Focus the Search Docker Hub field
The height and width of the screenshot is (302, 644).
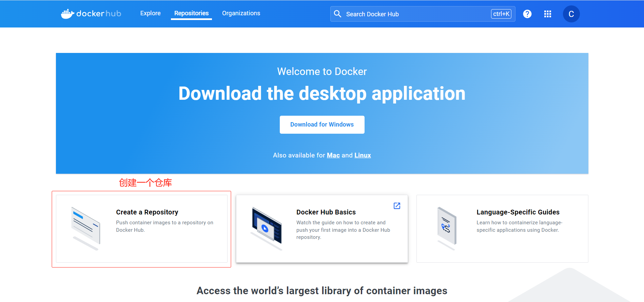(x=423, y=14)
